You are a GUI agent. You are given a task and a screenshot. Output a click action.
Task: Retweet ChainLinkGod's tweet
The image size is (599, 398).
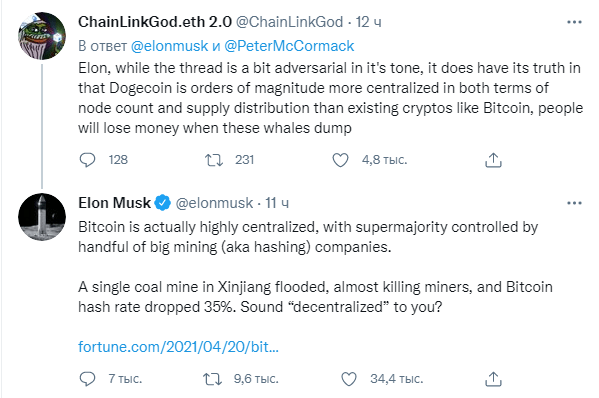coord(214,160)
